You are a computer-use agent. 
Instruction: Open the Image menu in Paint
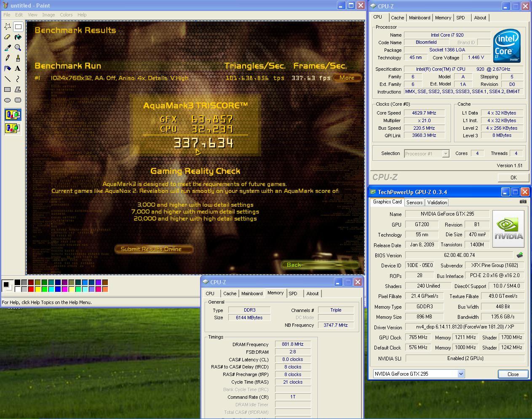pyautogui.click(x=48, y=15)
